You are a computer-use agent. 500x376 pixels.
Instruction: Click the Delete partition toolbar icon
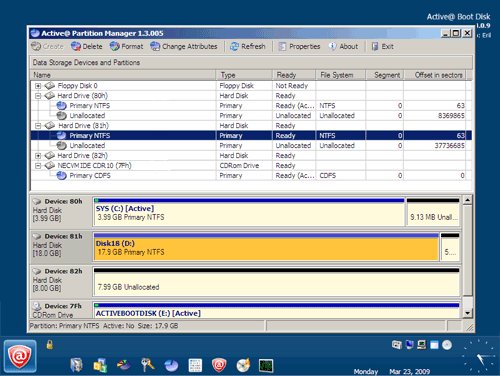[x=76, y=46]
